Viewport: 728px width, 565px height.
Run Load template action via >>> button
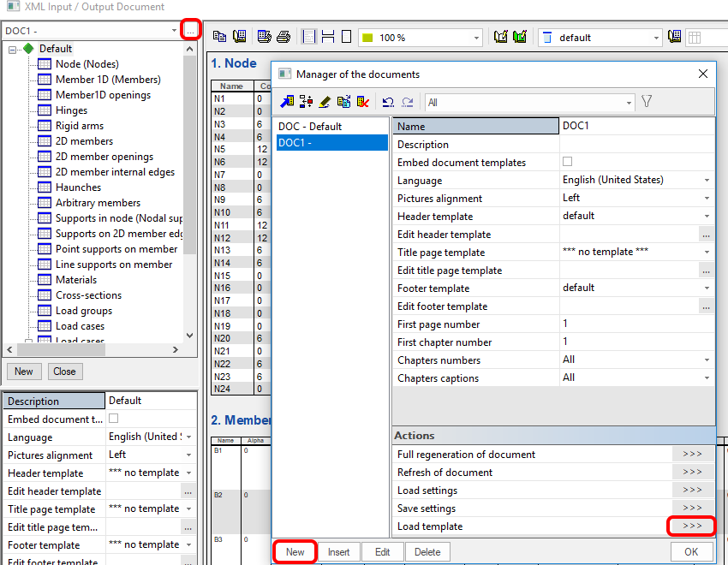tap(692, 526)
